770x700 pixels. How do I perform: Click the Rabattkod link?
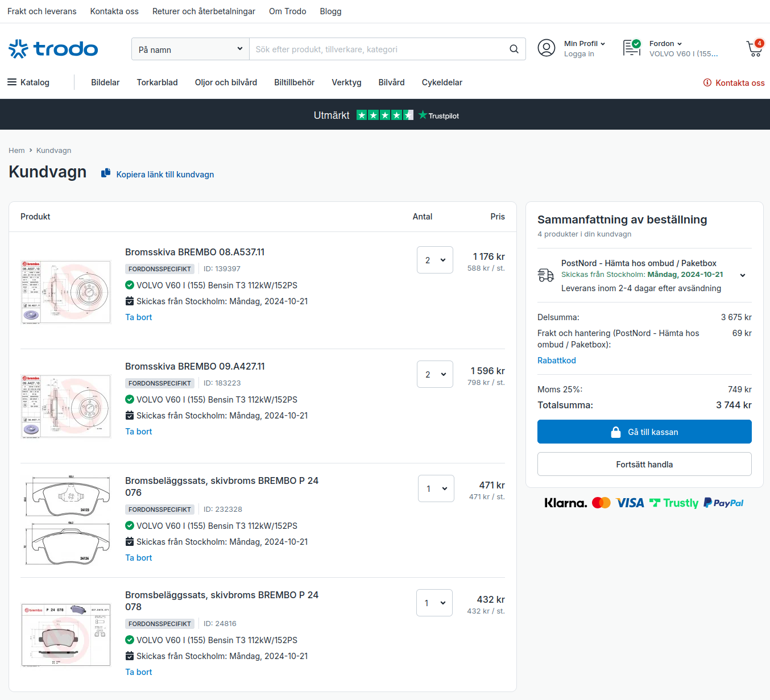click(557, 361)
